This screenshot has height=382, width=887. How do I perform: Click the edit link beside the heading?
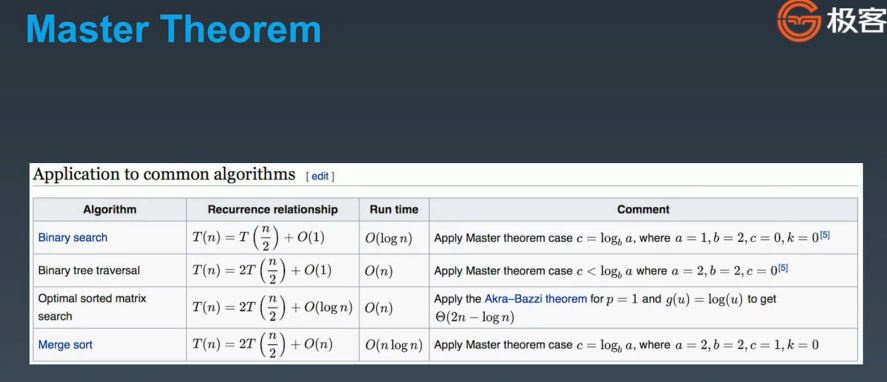[320, 176]
